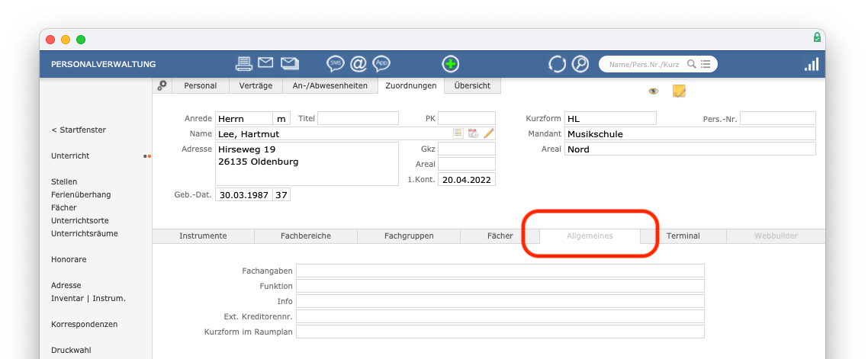Click the Kurzform field showing HL
The width and height of the screenshot is (868, 359).
coord(610,118)
